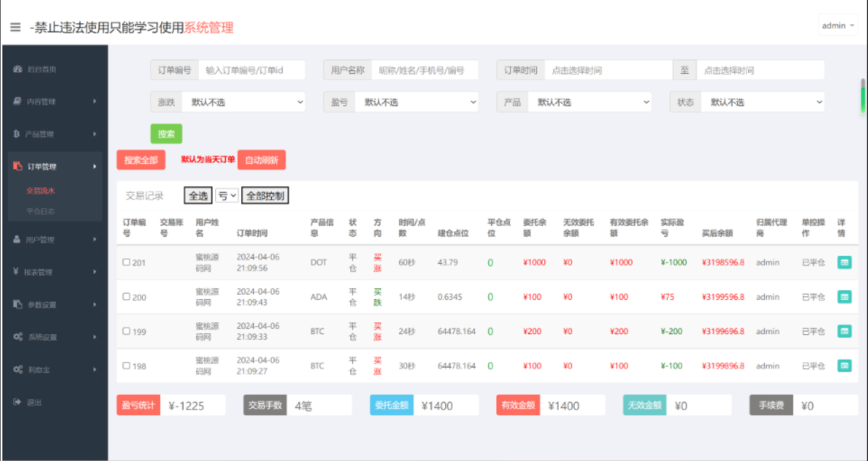
Task: Focus the 用户名称 input field
Action: pos(425,70)
